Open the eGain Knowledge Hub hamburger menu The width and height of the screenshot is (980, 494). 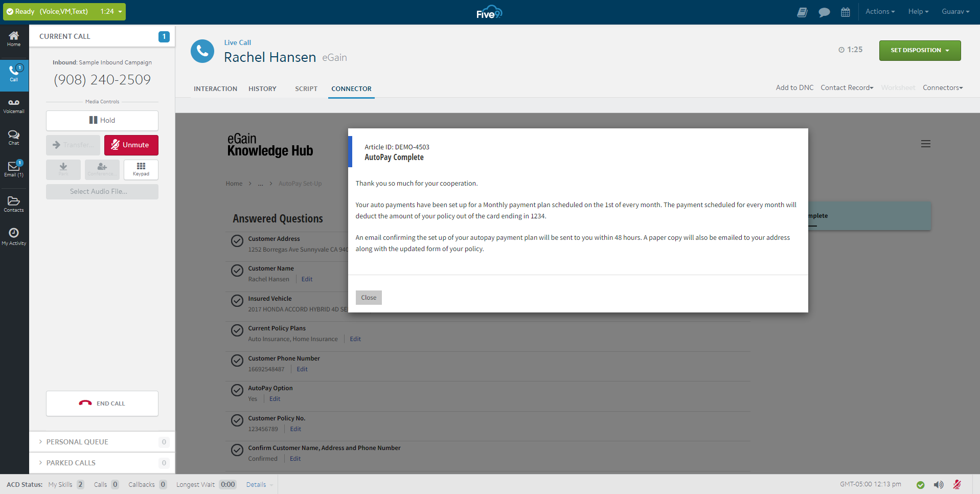point(925,144)
